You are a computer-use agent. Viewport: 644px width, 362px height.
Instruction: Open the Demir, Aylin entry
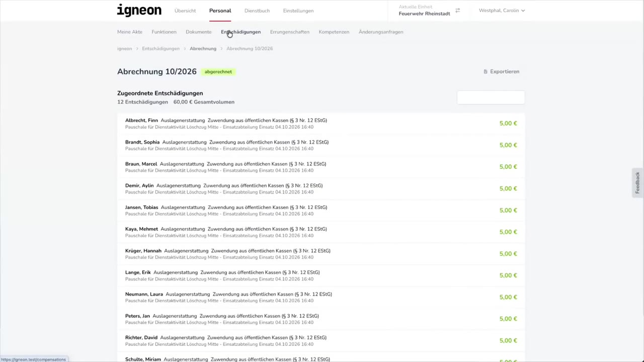point(321,189)
